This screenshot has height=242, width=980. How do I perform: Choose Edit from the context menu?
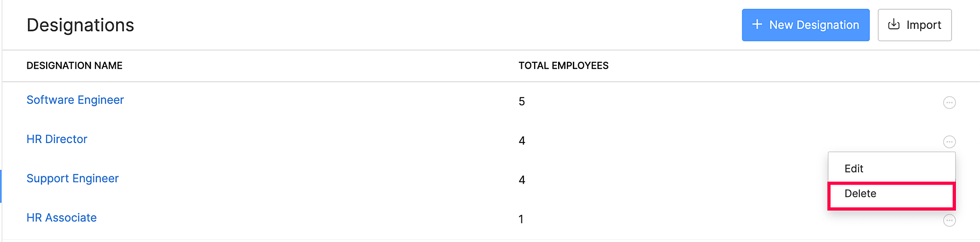pos(854,169)
